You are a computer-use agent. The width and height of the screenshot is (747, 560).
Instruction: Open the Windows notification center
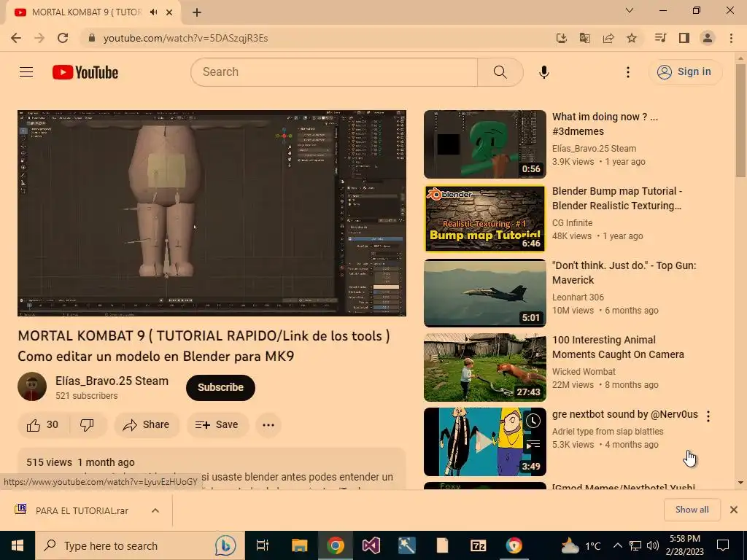pos(723,545)
